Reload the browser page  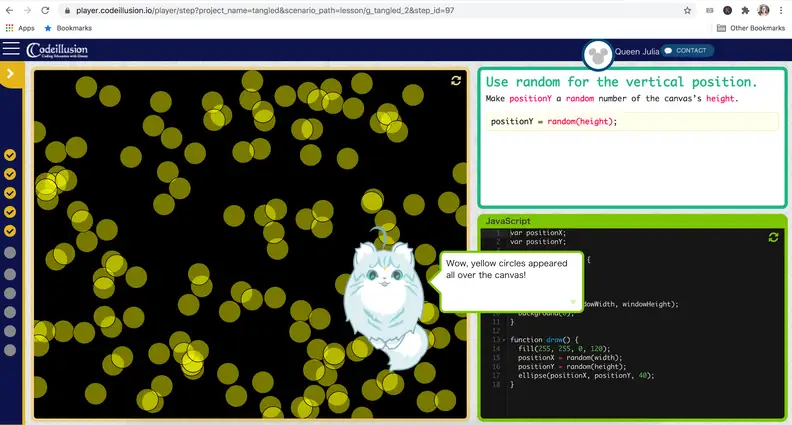pyautogui.click(x=45, y=10)
